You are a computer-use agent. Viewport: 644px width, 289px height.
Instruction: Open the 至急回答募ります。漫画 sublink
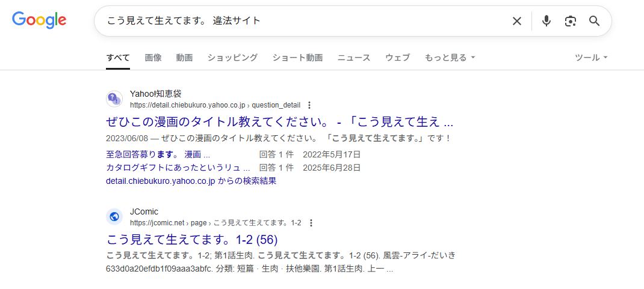158,154
